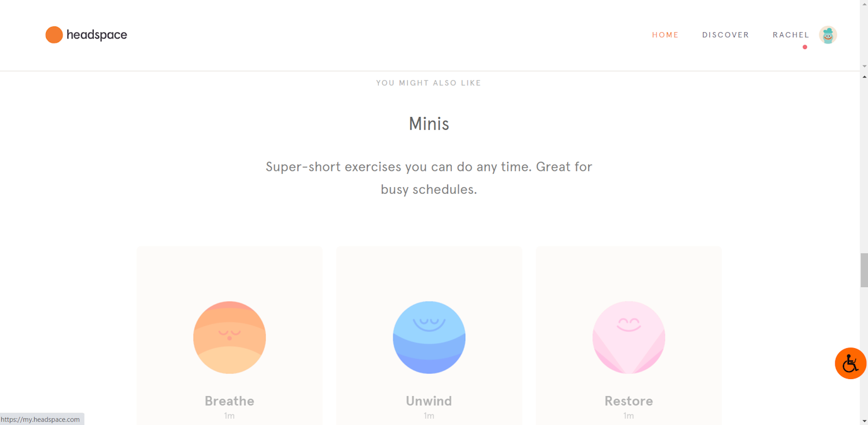The width and height of the screenshot is (868, 425).
Task: Click the Minis section heading
Action: [429, 123]
